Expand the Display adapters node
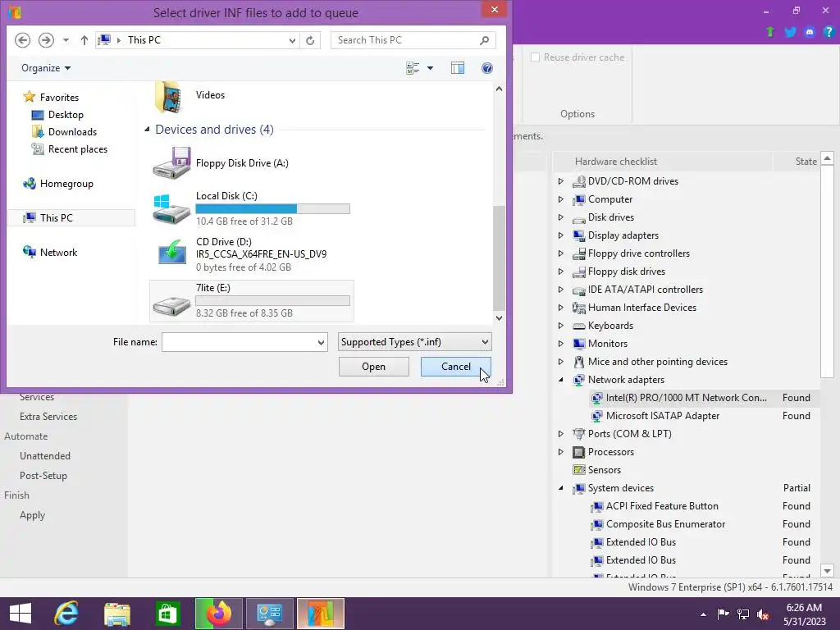Screen dimensions: 840x630 (x=561, y=235)
